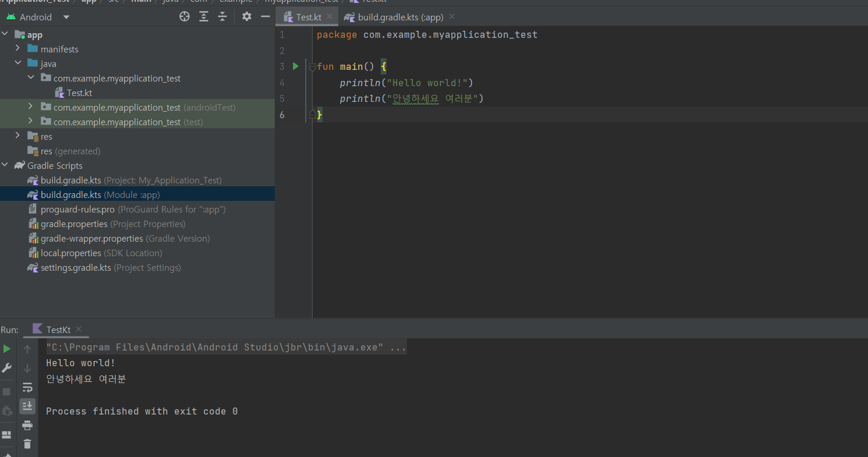This screenshot has height=457, width=868.
Task: Click the "Hello world!" console output line
Action: tap(81, 363)
